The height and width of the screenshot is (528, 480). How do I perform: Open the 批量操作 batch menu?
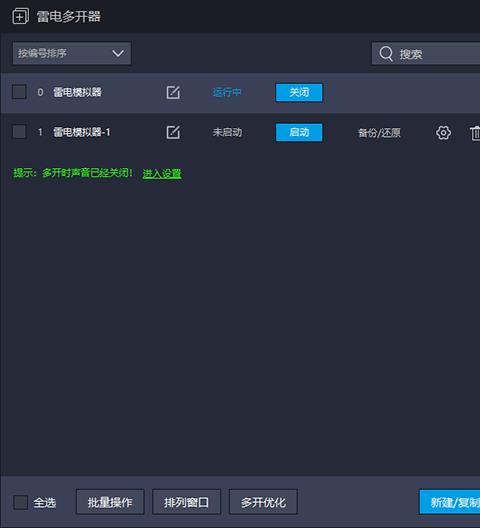tap(110, 502)
